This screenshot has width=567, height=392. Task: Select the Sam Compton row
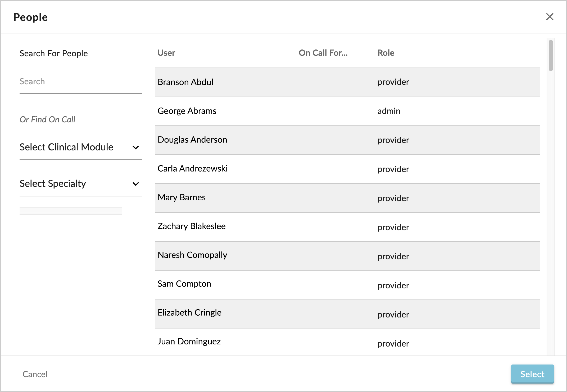click(x=347, y=285)
